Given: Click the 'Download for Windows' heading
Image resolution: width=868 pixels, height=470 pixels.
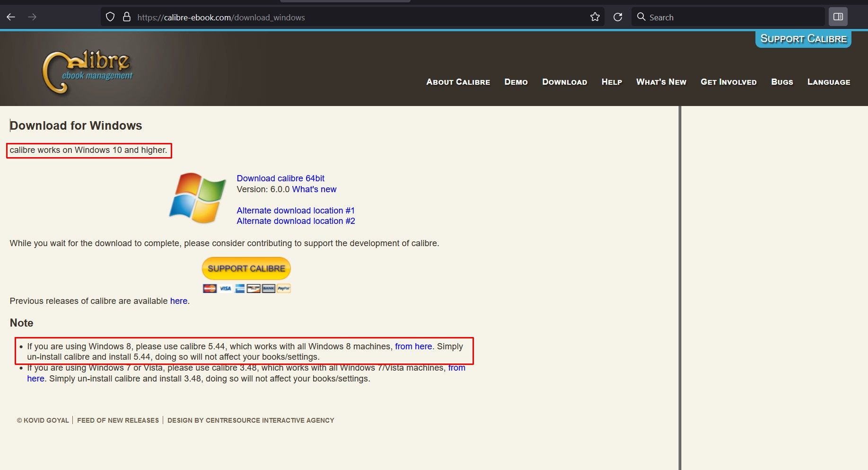Looking at the screenshot, I should click(76, 125).
